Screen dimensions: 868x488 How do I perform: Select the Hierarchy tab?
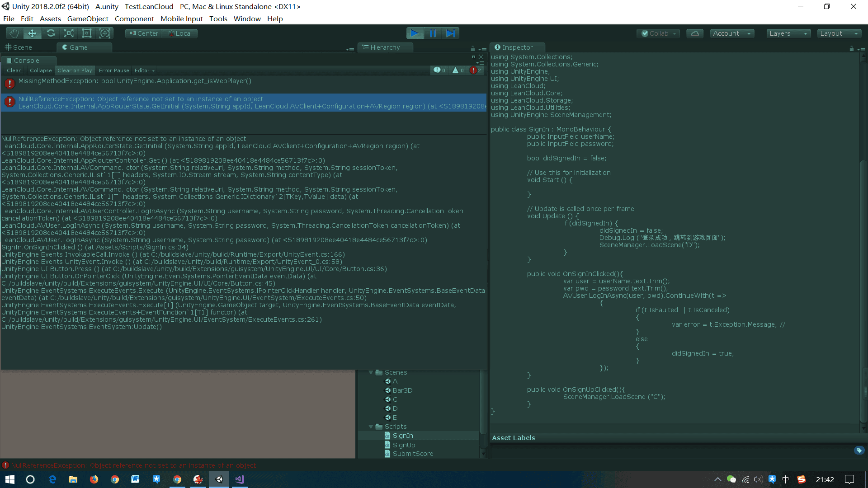[385, 47]
